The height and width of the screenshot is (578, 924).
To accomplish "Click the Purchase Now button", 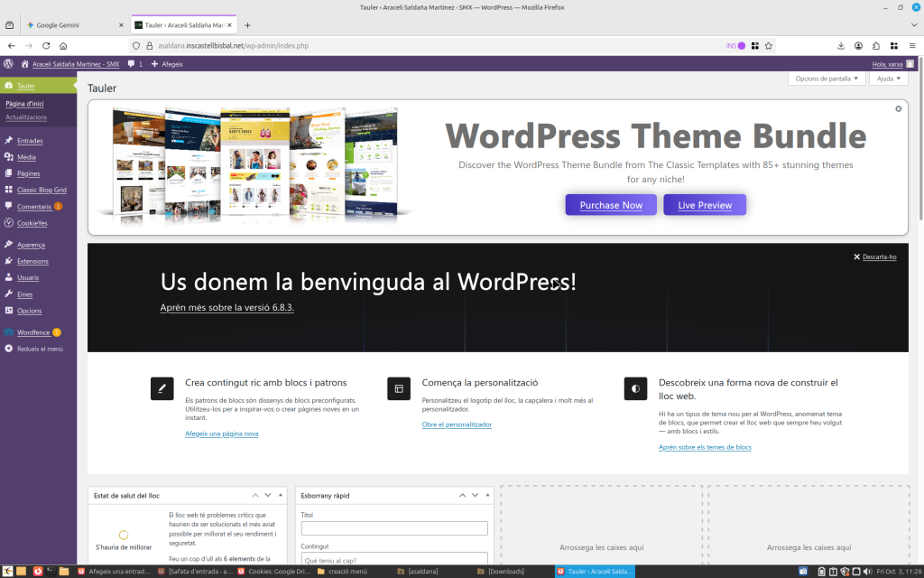I will click(611, 205).
